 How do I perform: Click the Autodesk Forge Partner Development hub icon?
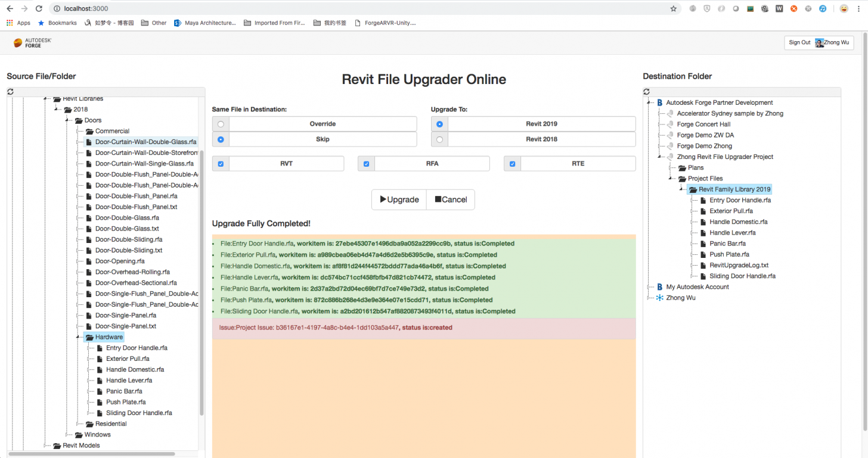tap(660, 102)
